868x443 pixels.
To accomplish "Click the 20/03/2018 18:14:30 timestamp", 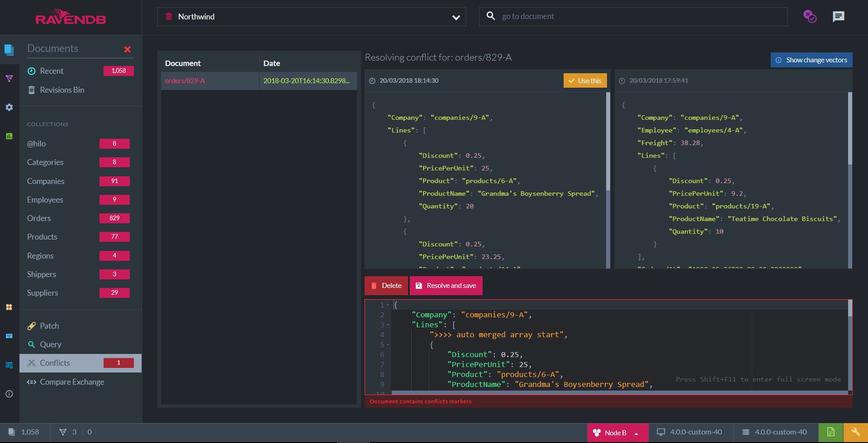I will (409, 81).
